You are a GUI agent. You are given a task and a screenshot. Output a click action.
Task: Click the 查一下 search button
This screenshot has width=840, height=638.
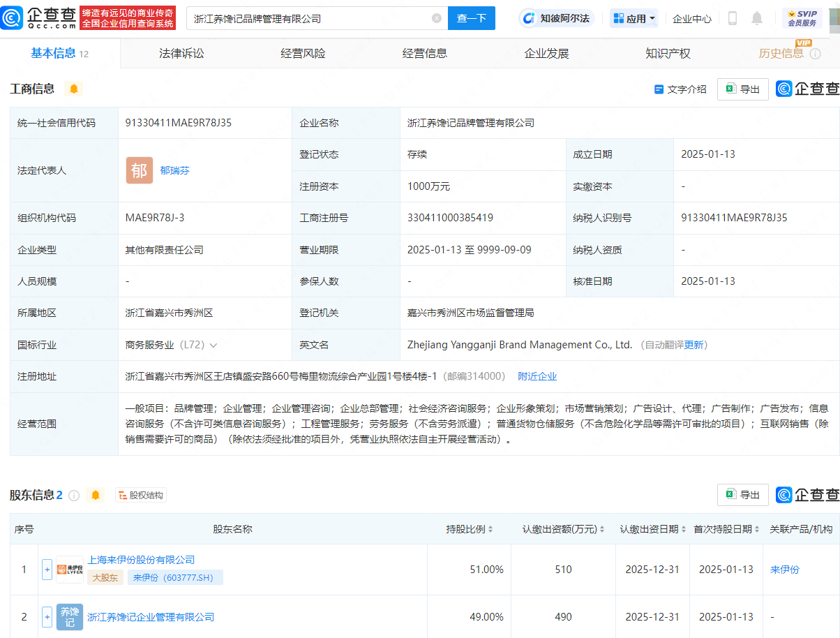pyautogui.click(x=472, y=18)
